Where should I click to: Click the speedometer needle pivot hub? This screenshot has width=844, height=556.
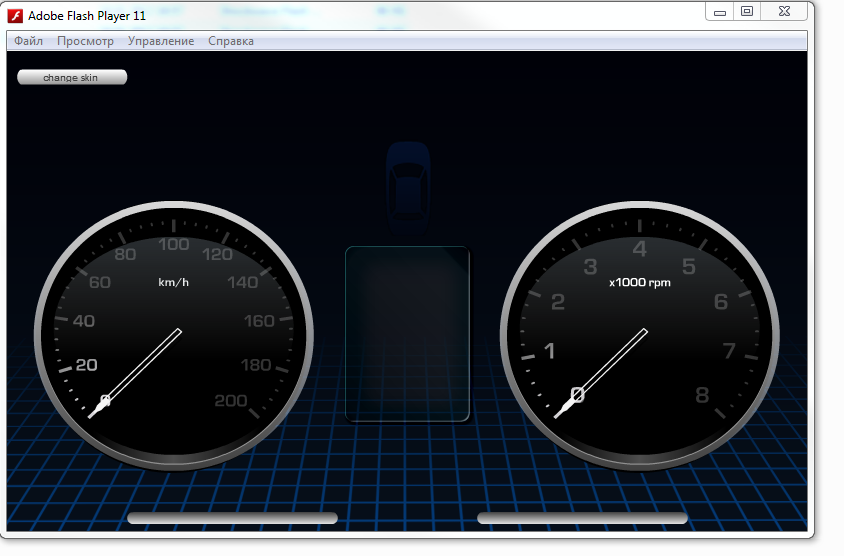tap(105, 400)
